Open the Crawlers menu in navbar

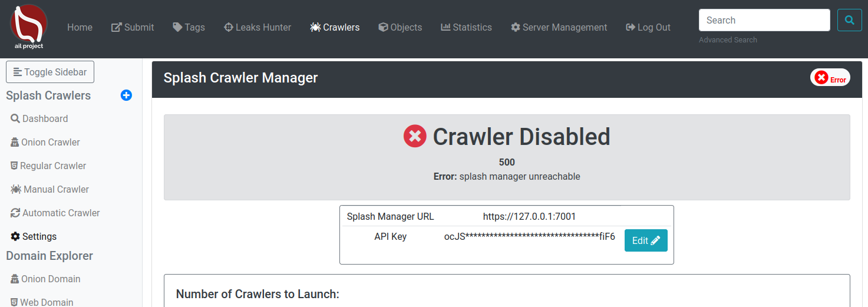335,27
